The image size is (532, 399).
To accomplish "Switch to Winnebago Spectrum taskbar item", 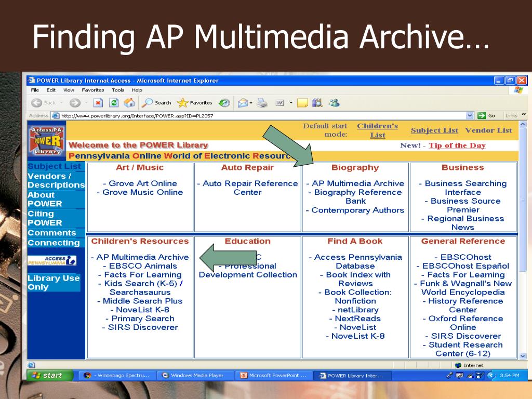I will click(x=117, y=376).
